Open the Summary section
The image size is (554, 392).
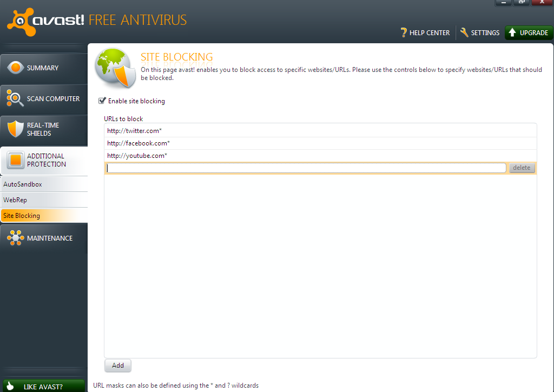click(x=44, y=68)
